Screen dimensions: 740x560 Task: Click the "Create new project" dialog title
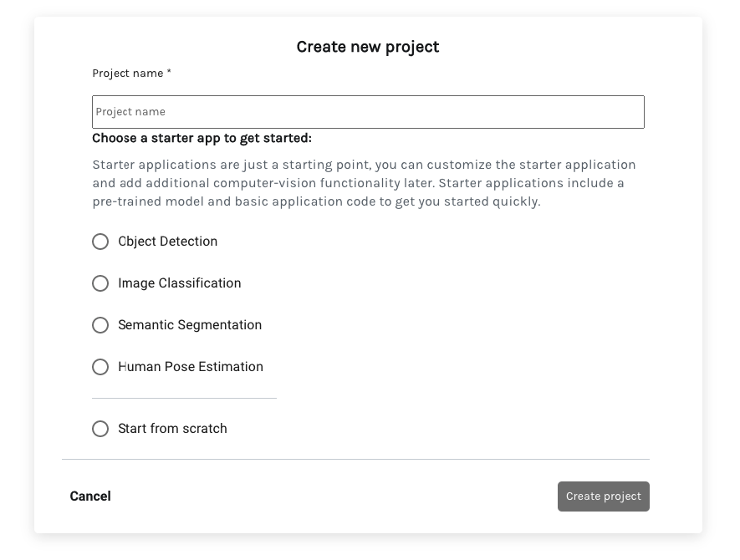[x=368, y=47]
